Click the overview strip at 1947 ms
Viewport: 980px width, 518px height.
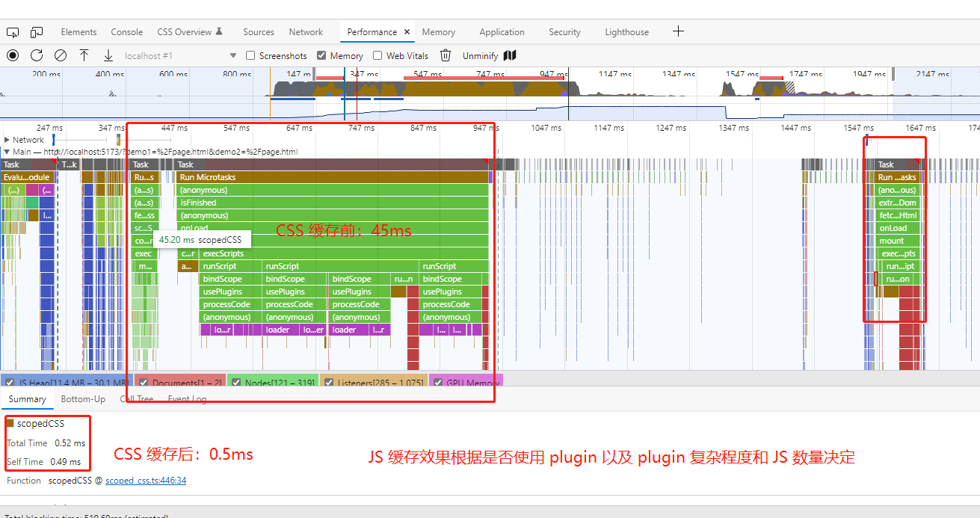click(x=869, y=75)
